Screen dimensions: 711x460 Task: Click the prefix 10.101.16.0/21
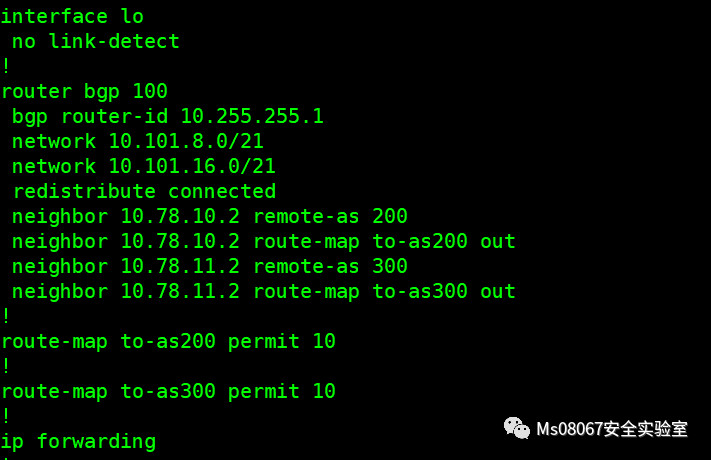(x=192, y=166)
